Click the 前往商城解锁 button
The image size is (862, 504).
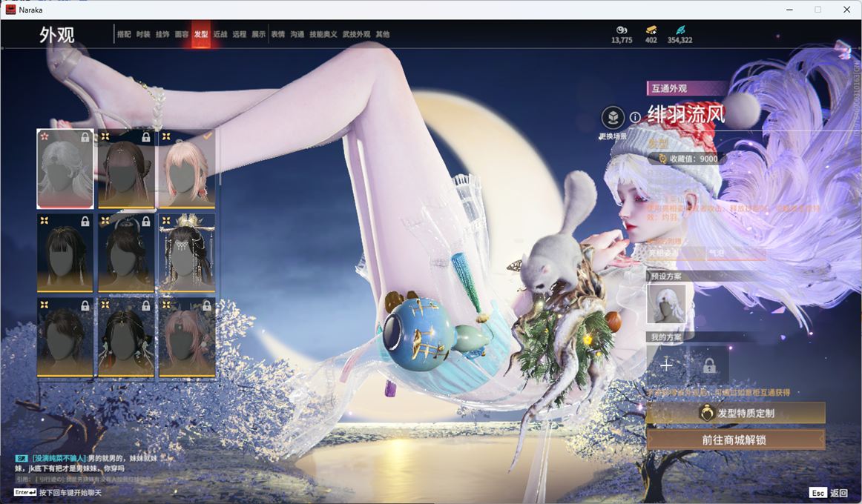(x=735, y=440)
